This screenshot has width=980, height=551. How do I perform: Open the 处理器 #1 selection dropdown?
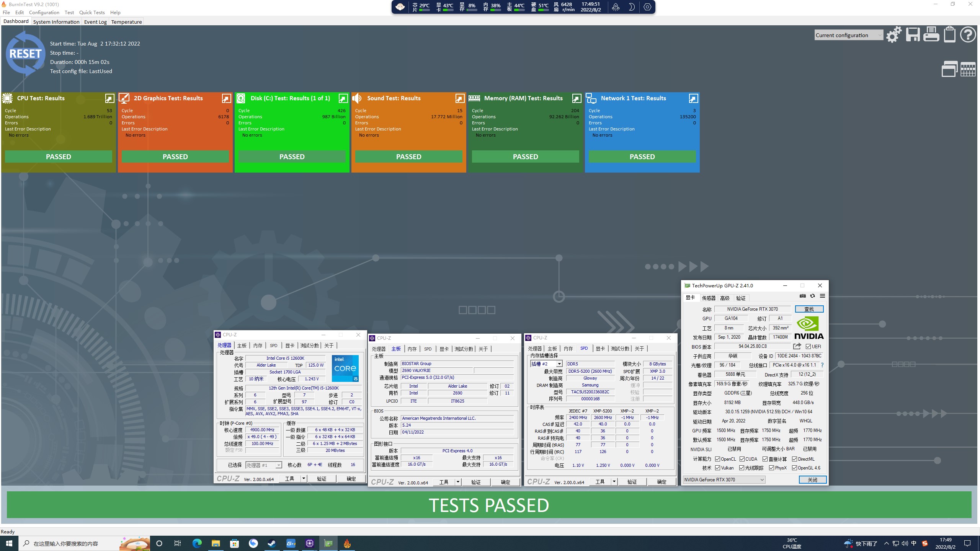[264, 465]
